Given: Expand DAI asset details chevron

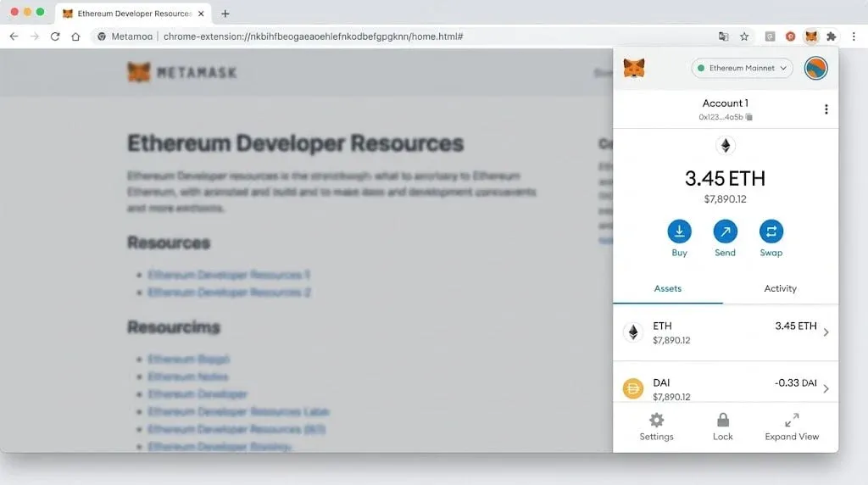Looking at the screenshot, I should coord(826,388).
